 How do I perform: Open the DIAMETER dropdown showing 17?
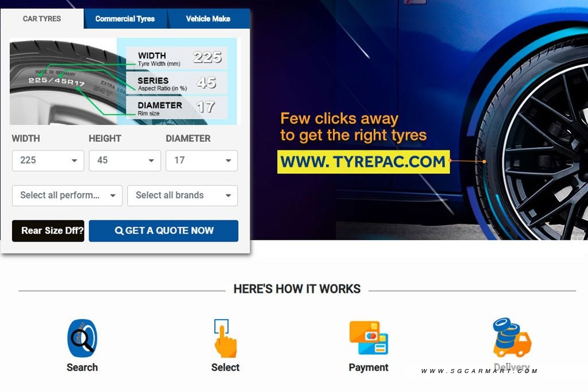[x=202, y=161]
